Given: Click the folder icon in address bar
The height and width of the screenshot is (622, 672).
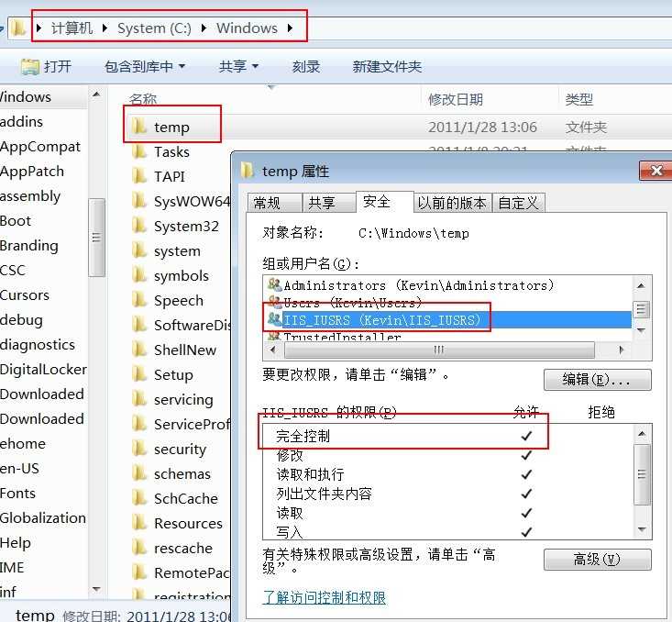Looking at the screenshot, I should (18, 28).
